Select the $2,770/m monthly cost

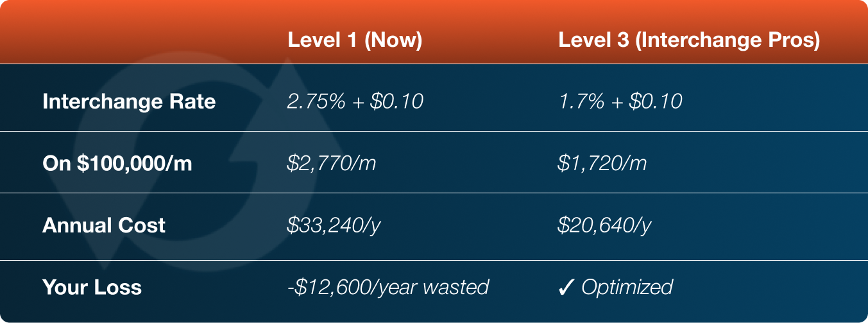[331, 163]
